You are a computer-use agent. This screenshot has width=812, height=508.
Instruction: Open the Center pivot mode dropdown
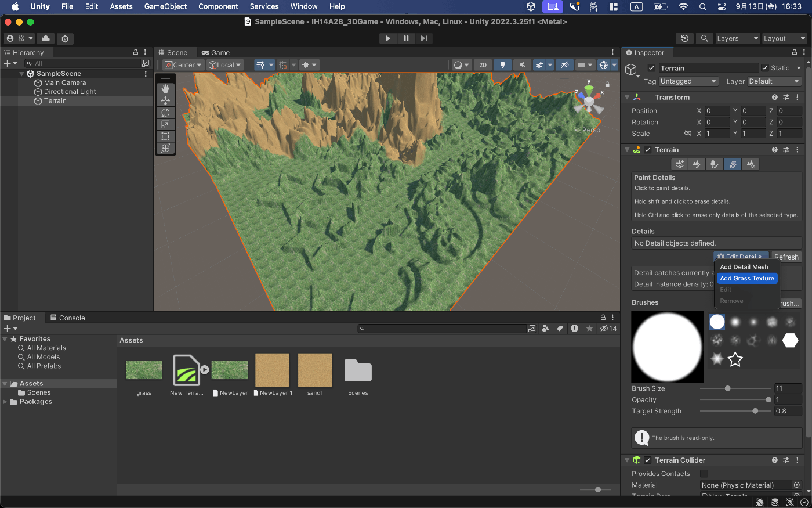(183, 65)
